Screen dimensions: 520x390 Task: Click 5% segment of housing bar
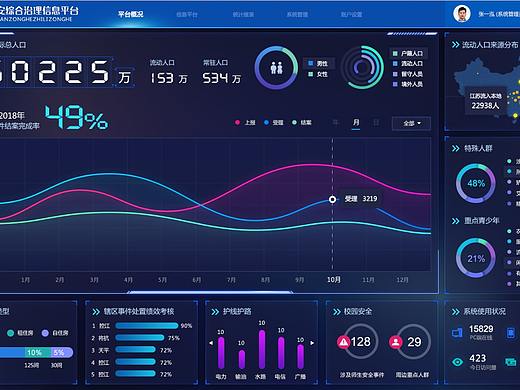pos(62,352)
